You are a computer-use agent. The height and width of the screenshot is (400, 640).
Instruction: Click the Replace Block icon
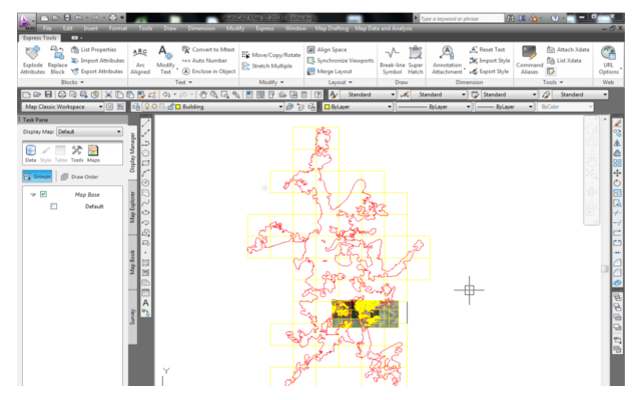58,60
